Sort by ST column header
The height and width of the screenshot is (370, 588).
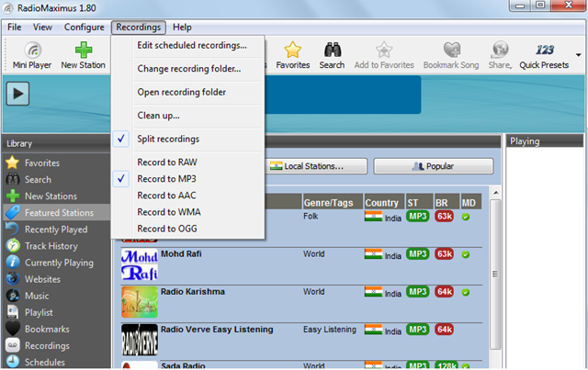419,202
